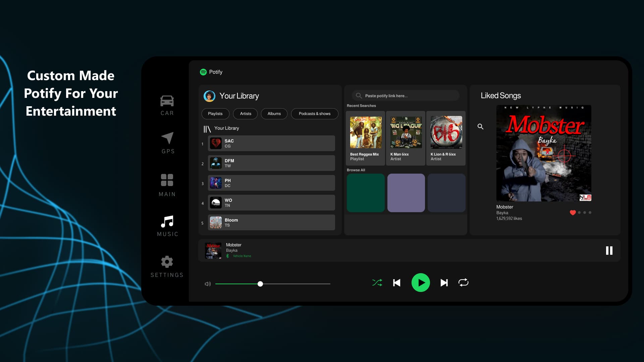
Task: Unlike Mobster with the heart icon
Action: pyautogui.click(x=573, y=213)
